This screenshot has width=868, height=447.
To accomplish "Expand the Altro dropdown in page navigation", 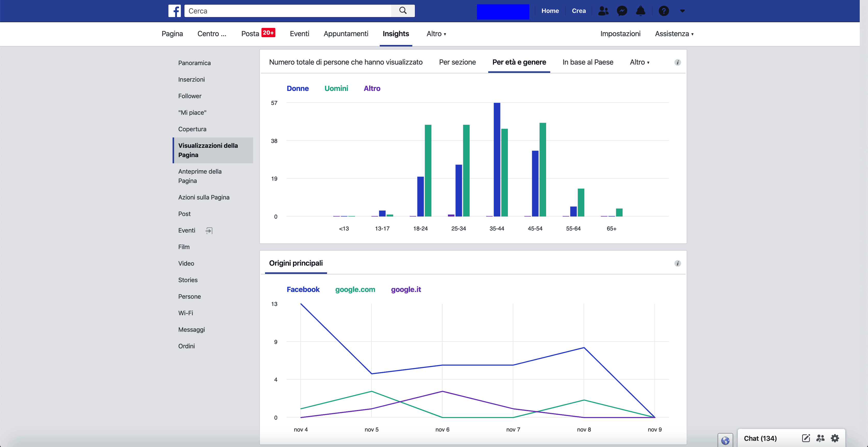I will pos(436,34).
